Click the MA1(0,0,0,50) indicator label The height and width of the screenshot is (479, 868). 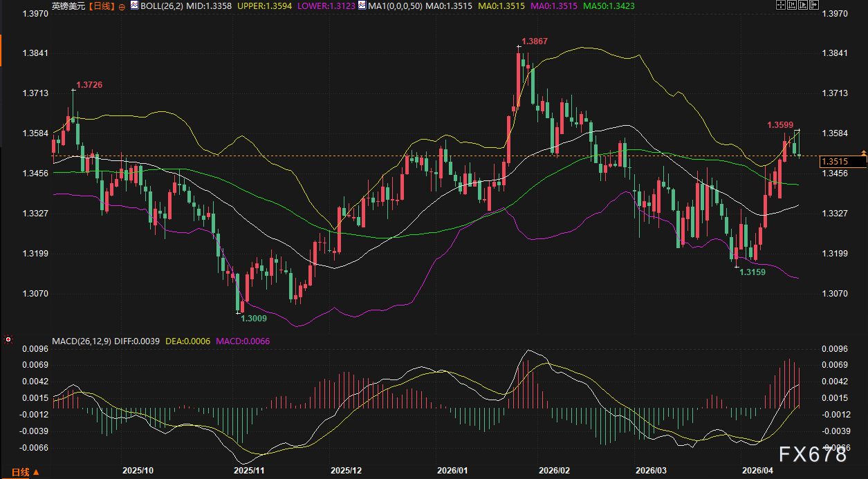click(394, 6)
